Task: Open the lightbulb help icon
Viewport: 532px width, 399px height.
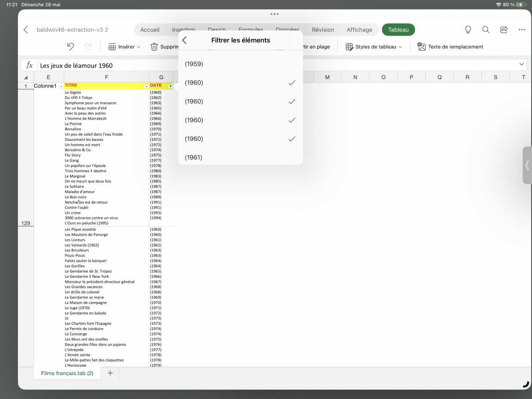Action: [x=468, y=30]
